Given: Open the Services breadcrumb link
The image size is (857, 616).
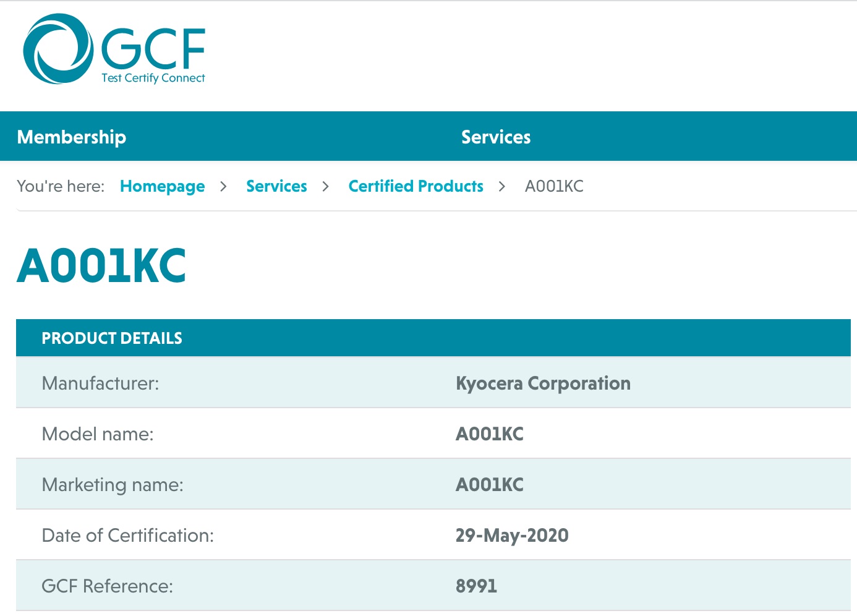Looking at the screenshot, I should coord(276,186).
